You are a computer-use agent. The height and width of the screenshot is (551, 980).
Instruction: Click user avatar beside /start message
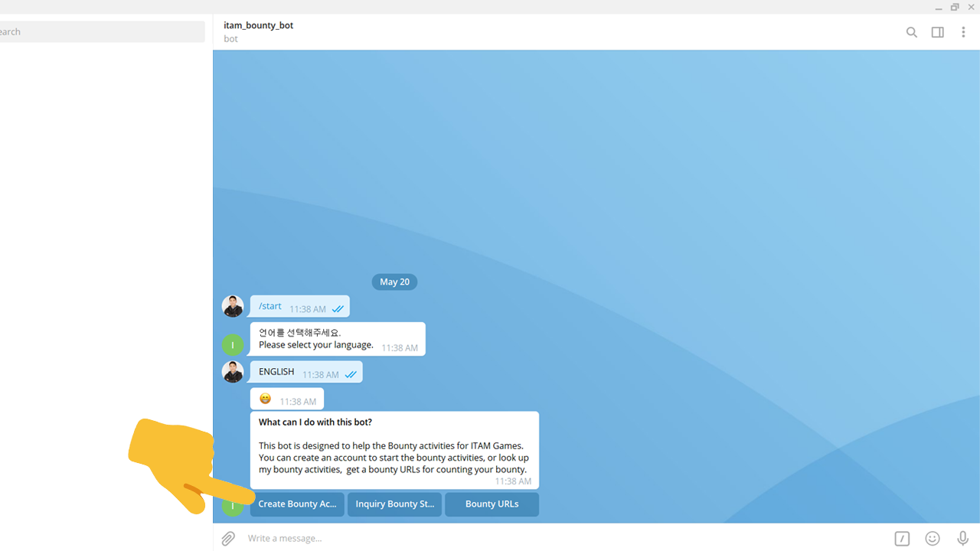[x=233, y=306]
